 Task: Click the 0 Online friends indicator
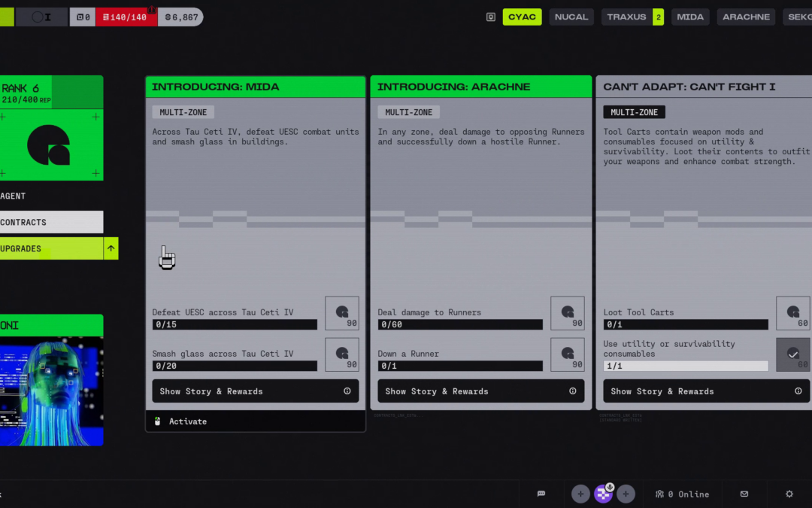pos(682,494)
